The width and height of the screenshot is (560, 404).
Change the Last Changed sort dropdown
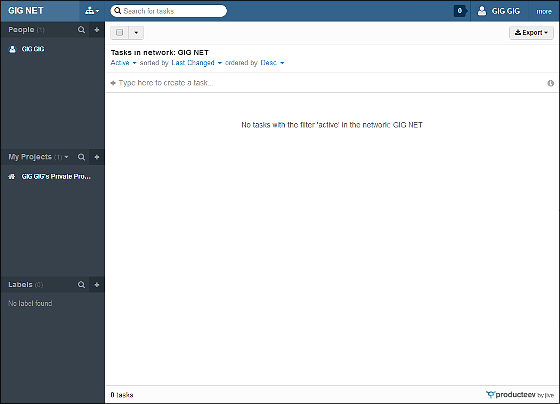click(196, 63)
